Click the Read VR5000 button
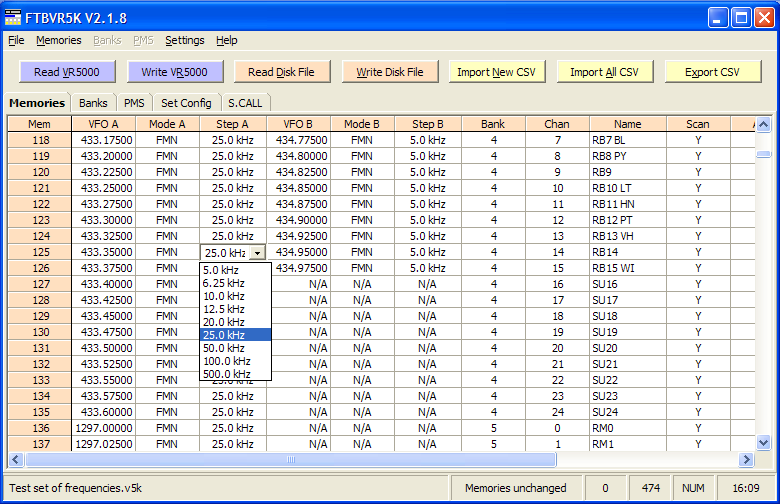 pyautogui.click(x=67, y=72)
